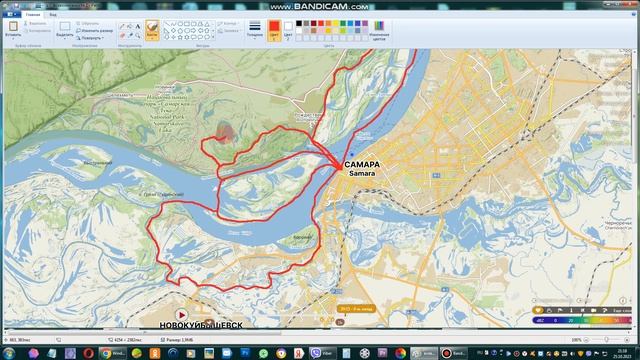This screenshot has height=360, width=640.
Task: Click zoom in plus button in status bar
Action: pyautogui.click(x=627, y=340)
